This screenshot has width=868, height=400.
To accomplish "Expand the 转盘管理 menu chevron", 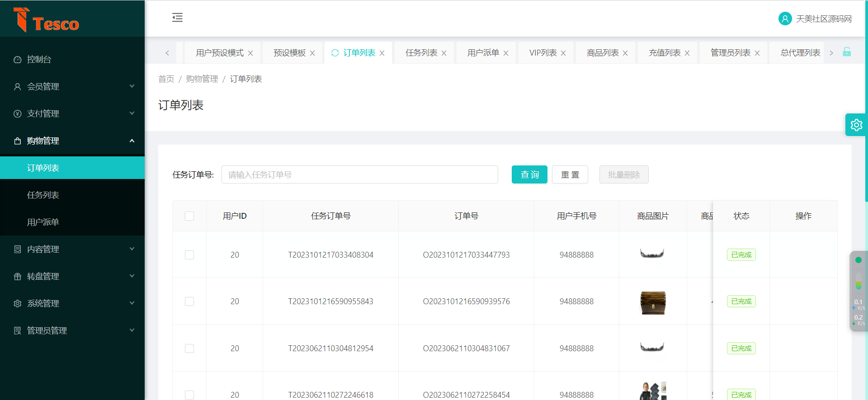I will (132, 276).
